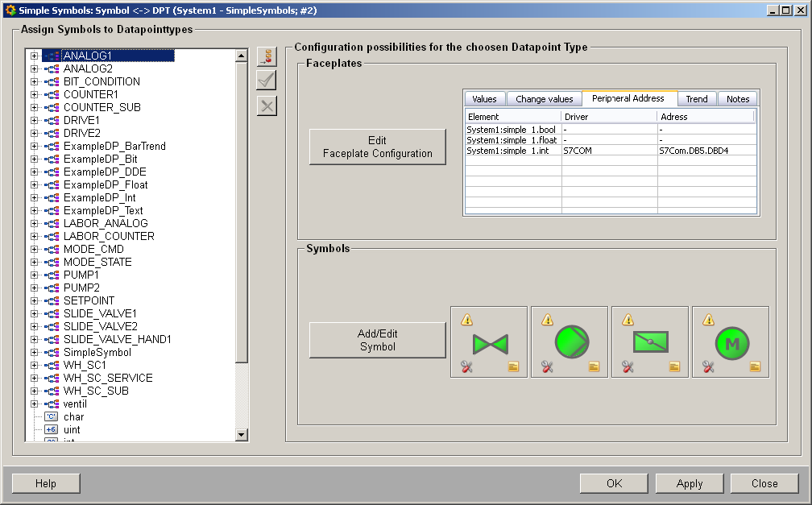Select SLIDE_VALVE1 in the datapoint list
Image resolution: width=812 pixels, height=505 pixels.
click(100, 313)
